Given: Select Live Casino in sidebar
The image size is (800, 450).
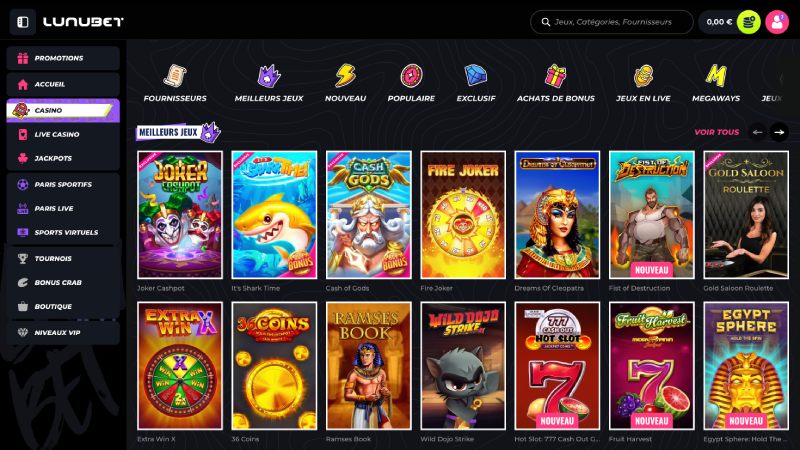Looking at the screenshot, I should pyautogui.click(x=63, y=134).
